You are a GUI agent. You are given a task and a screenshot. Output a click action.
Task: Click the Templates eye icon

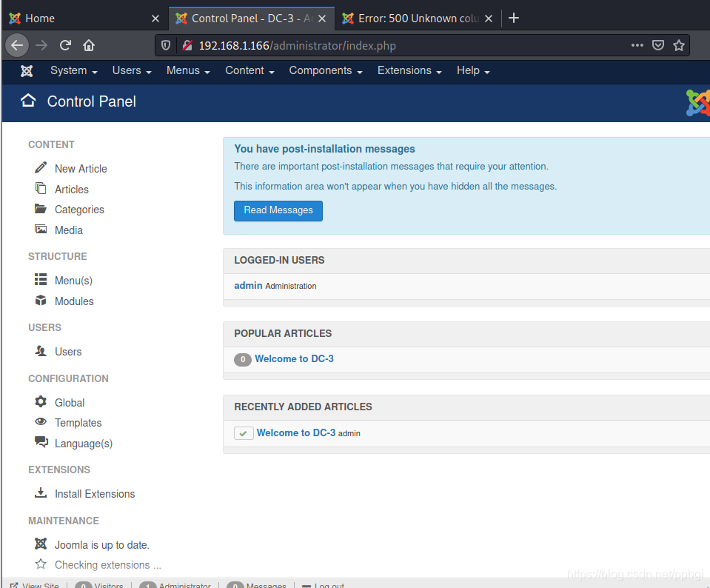pyautogui.click(x=41, y=422)
